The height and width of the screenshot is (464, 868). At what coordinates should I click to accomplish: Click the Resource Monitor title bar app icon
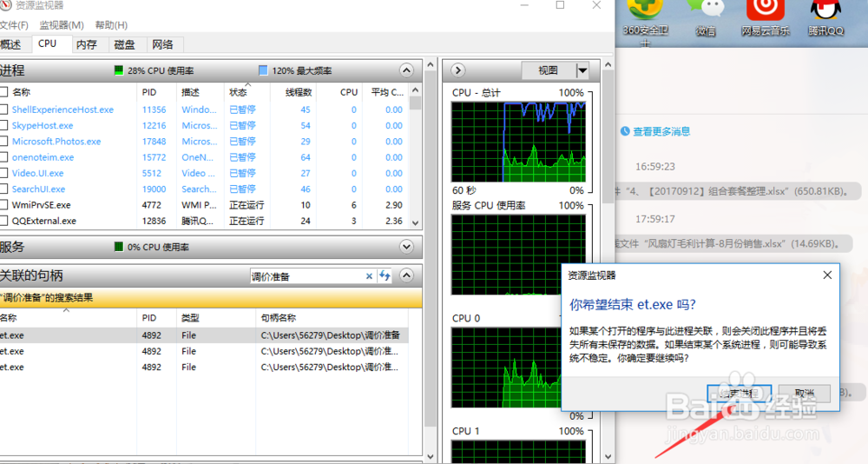[x=5, y=5]
